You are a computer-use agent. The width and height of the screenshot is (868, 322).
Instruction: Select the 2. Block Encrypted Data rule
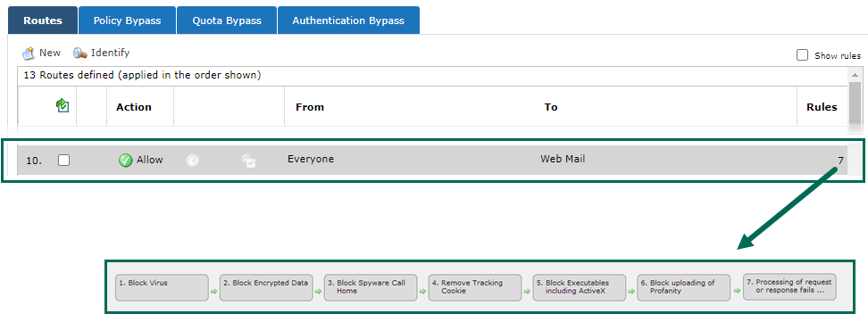(x=266, y=288)
